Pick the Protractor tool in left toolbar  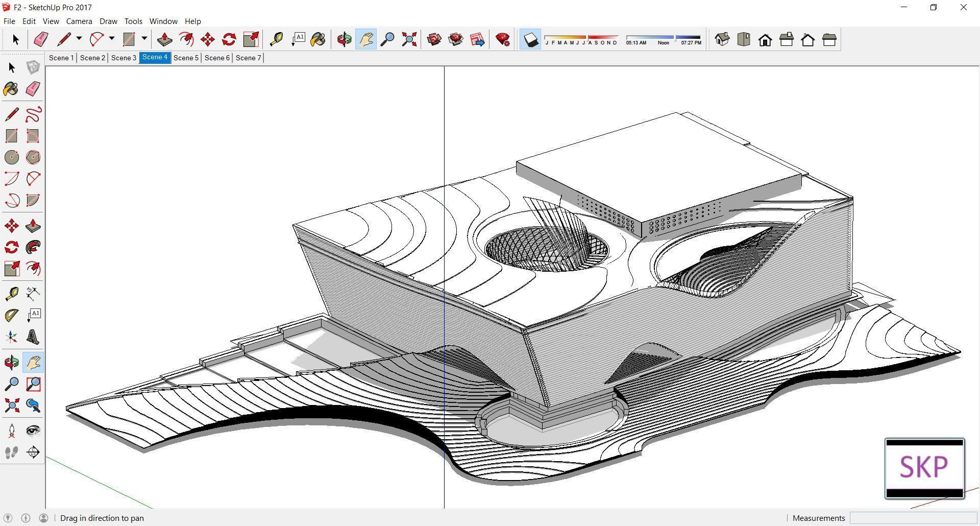tap(12, 315)
